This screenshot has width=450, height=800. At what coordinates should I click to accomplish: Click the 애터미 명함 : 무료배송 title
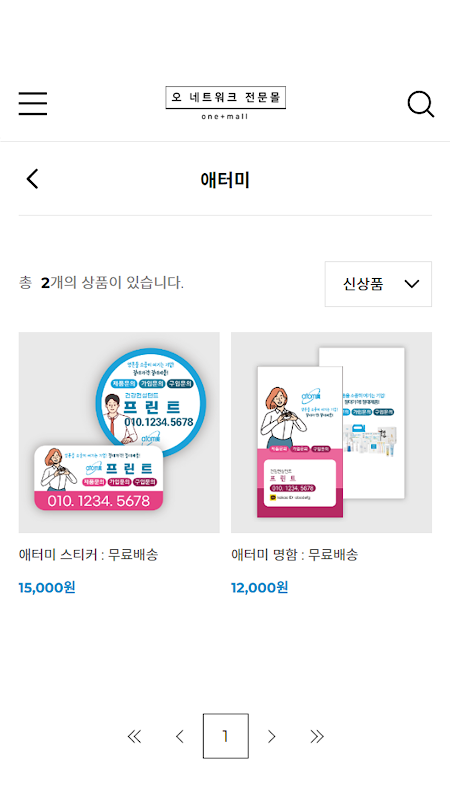click(x=294, y=554)
